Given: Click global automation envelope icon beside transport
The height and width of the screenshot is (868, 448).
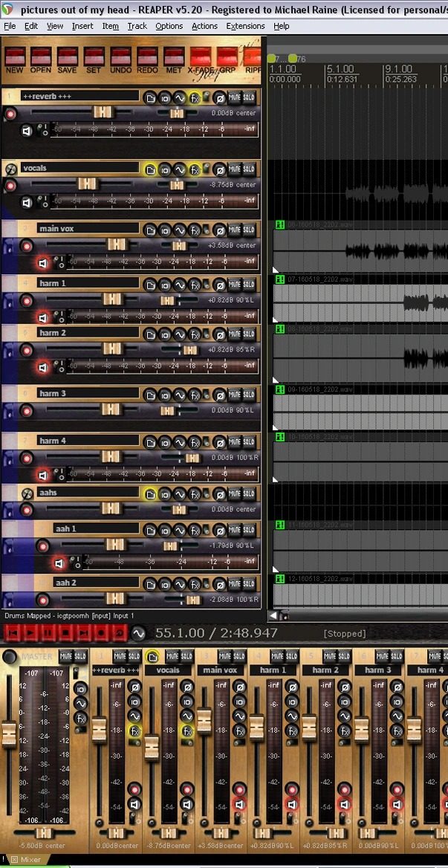Looking at the screenshot, I should pyautogui.click(x=138, y=632).
